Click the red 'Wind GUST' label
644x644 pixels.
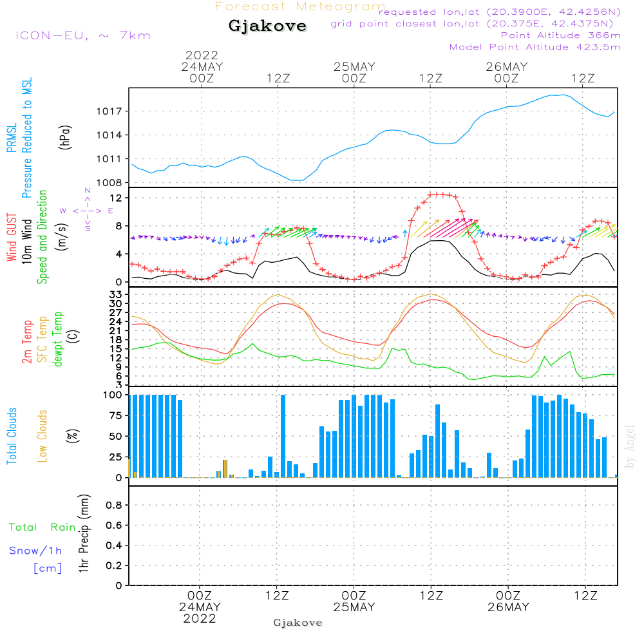pyautogui.click(x=12, y=238)
